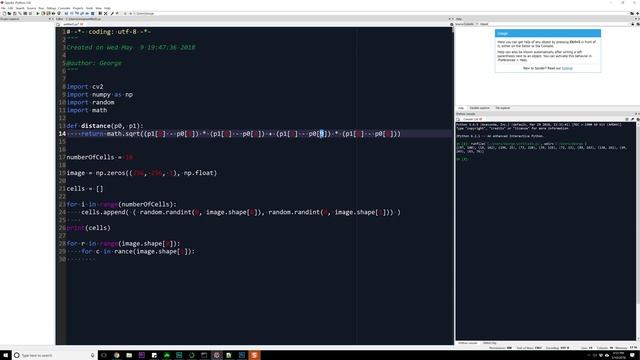The image size is (640, 360).
Task: Open the Run menu
Action: click(x=41, y=8)
